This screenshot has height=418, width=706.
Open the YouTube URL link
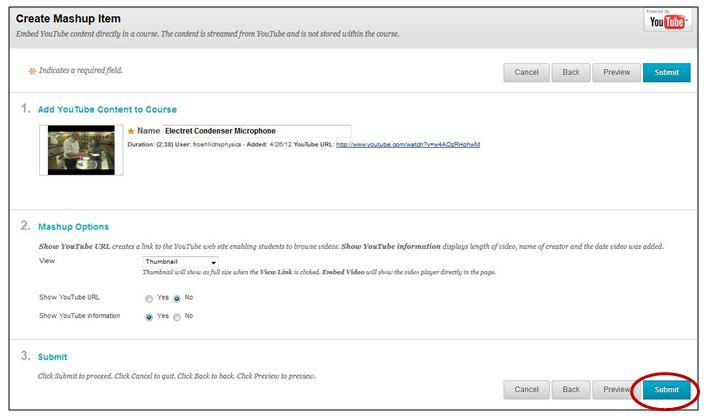408,145
